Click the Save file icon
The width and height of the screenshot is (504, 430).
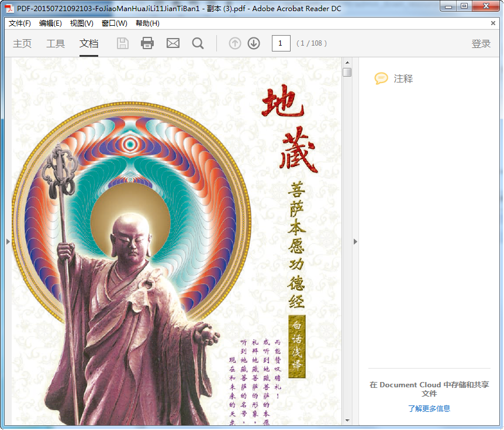(122, 43)
